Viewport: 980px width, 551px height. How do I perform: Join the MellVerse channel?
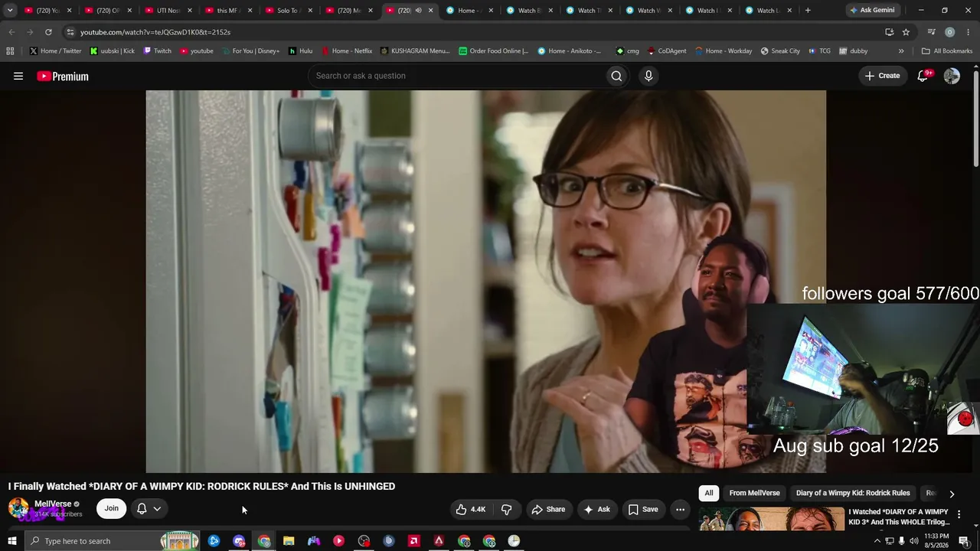(112, 509)
